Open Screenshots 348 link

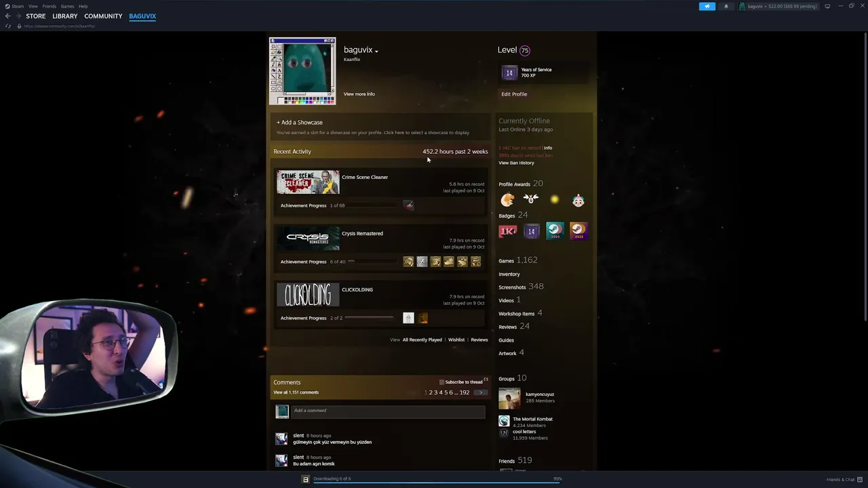pos(521,287)
